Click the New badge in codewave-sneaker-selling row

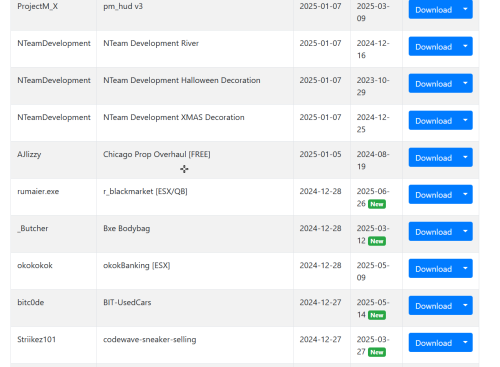coord(377,352)
